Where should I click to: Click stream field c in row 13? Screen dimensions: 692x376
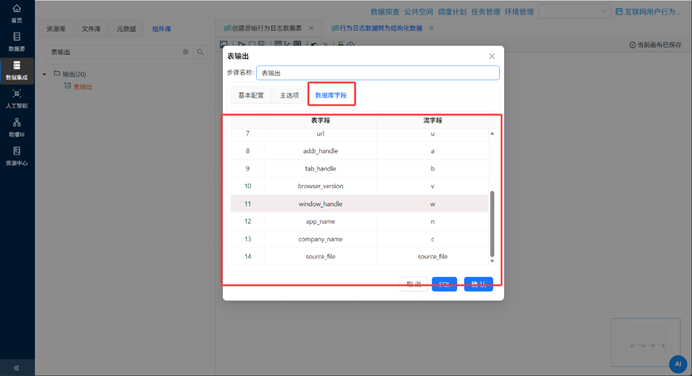pyautogui.click(x=432, y=239)
